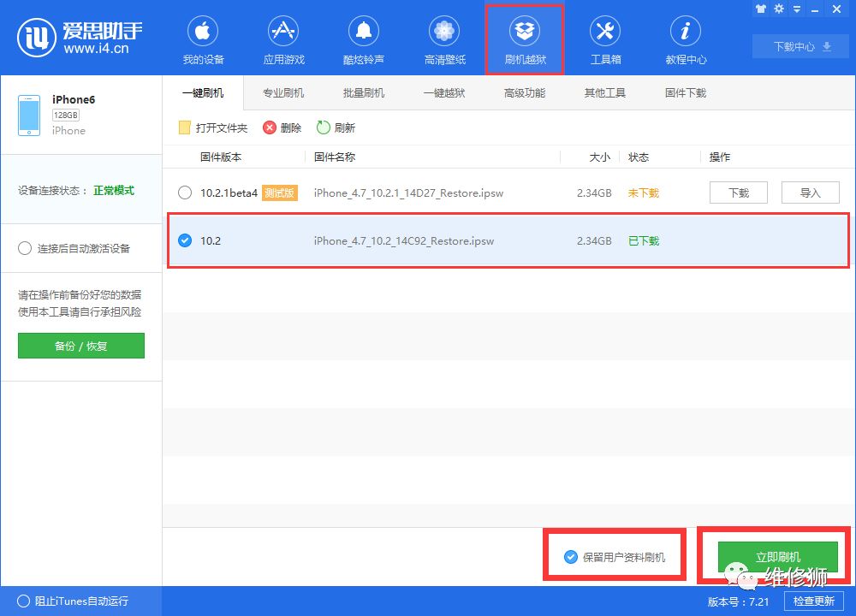Switch to the 一键越狱 tab

click(444, 92)
